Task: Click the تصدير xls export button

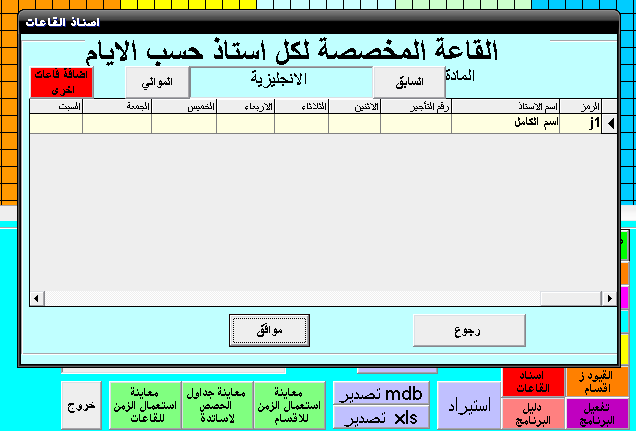Action: click(381, 417)
